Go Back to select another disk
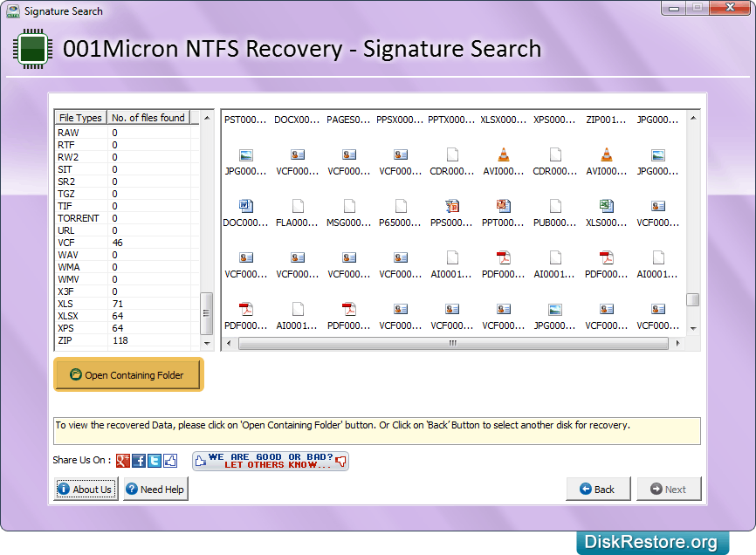756x555 pixels. click(598, 490)
